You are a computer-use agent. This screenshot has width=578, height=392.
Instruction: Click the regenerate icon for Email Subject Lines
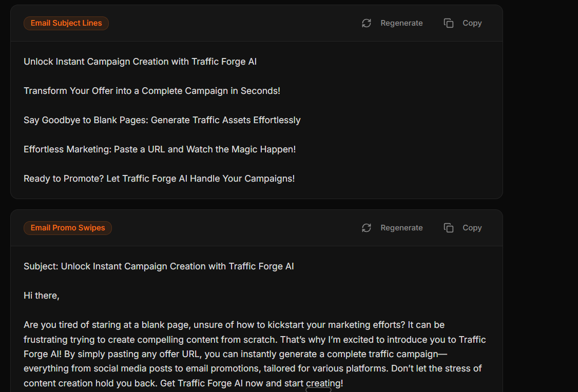367,23
